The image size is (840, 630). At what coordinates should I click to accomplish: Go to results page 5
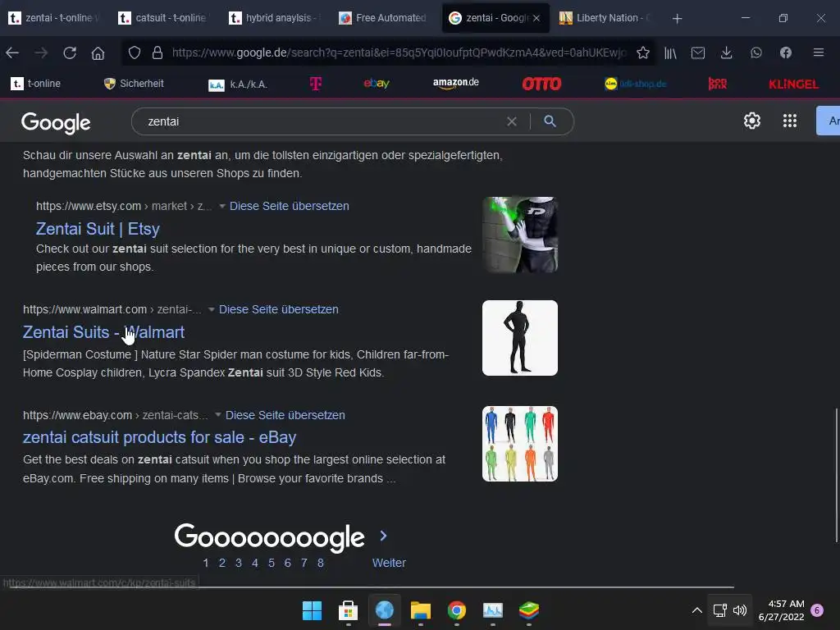coord(272,563)
